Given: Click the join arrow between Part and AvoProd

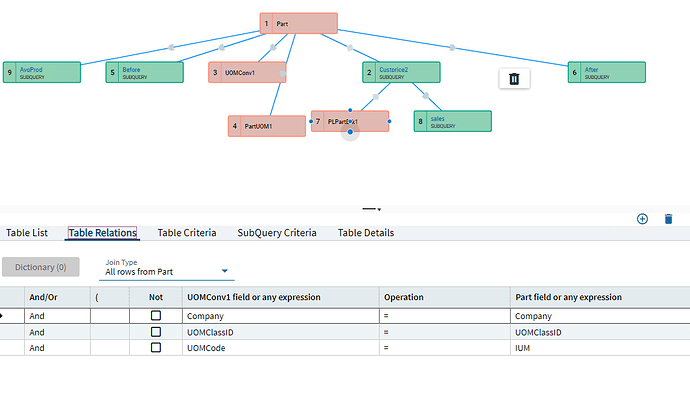Looking at the screenshot, I should (171, 48).
